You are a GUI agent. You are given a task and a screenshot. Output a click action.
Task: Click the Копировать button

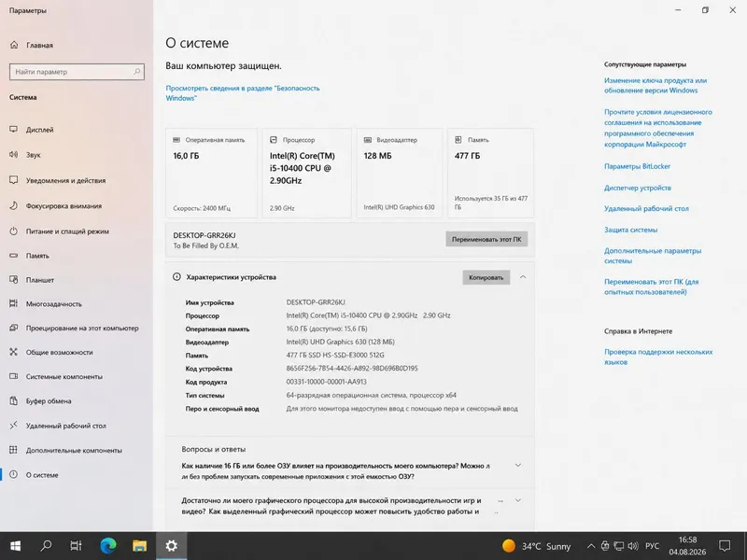point(486,277)
